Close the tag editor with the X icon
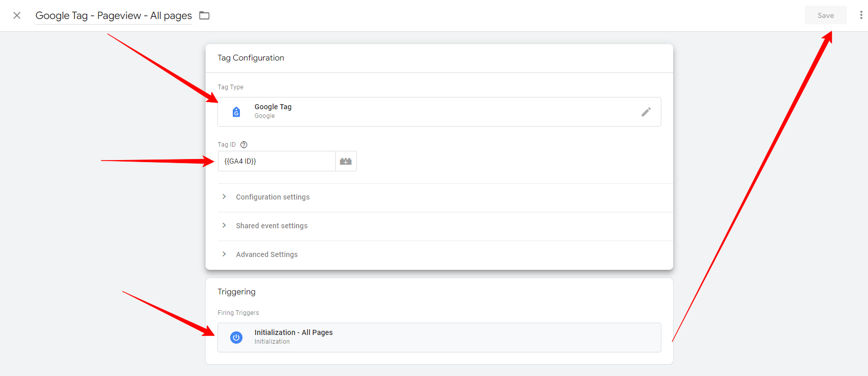This screenshot has height=376, width=868. 17,15
